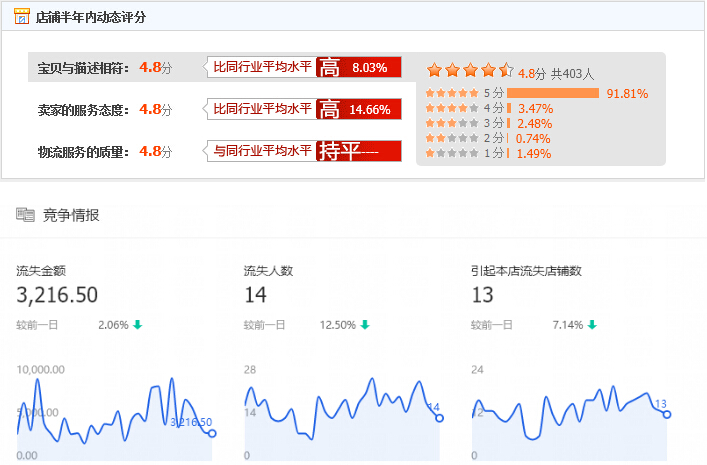The image size is (707, 465).
Task: Click the green down arrow beside 2.06%
Action: (x=137, y=325)
